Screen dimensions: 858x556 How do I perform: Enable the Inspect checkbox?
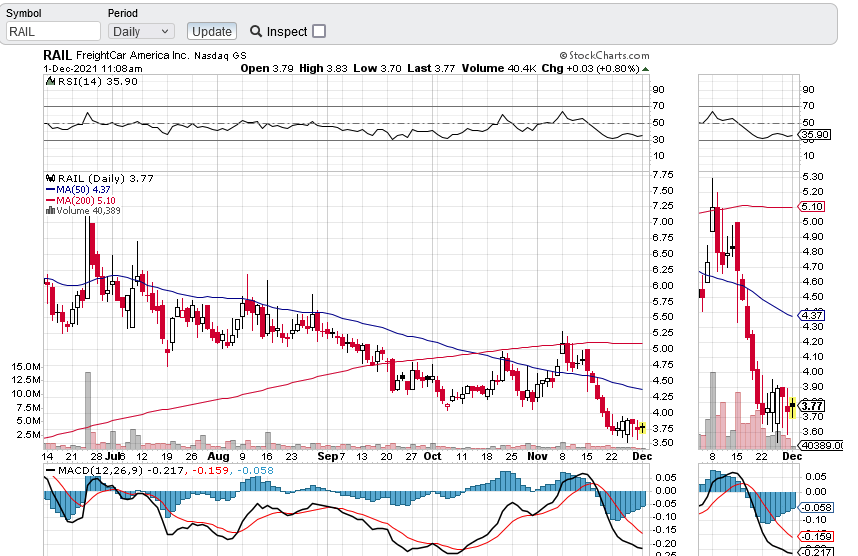coord(319,31)
